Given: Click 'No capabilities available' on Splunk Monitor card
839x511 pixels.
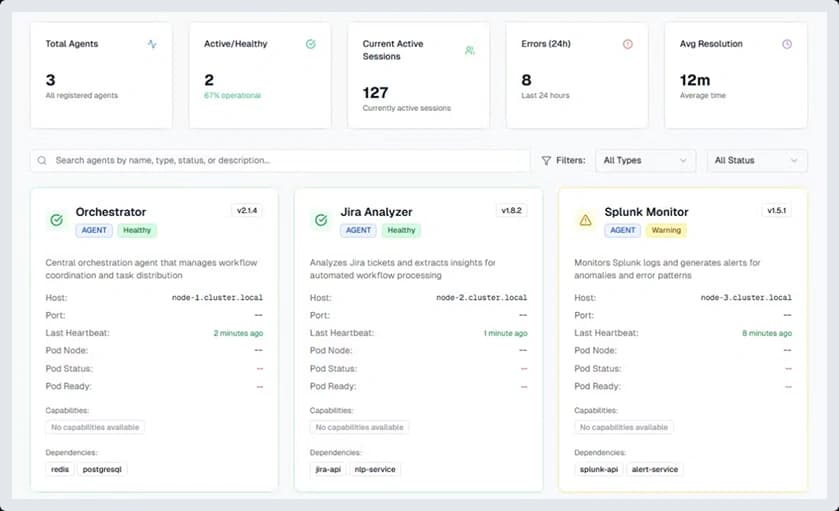Looking at the screenshot, I should (x=624, y=428).
